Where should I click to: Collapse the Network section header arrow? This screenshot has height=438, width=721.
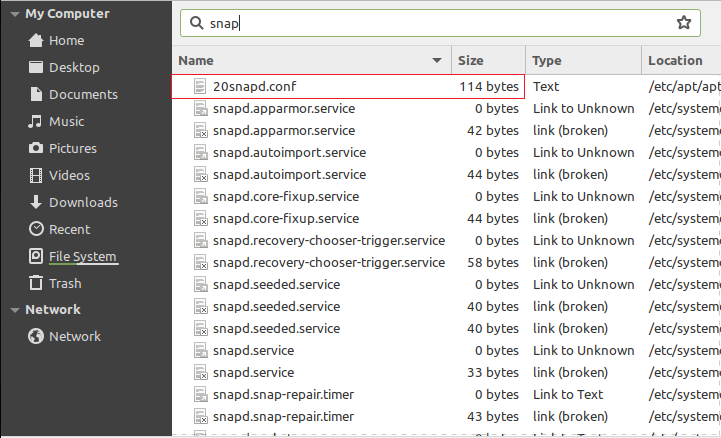pos(13,310)
